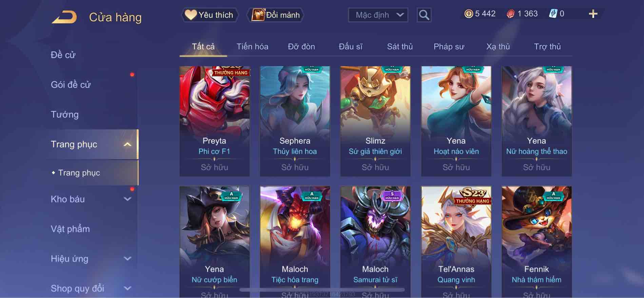
Task: Switch to the Pháp sư tab
Action: point(449,46)
